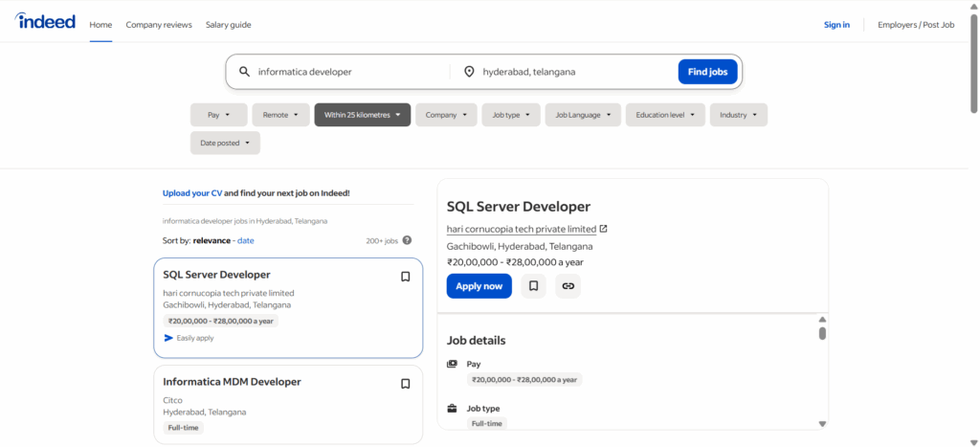Open the Date posted filter
The height and width of the screenshot is (447, 980).
coord(225,143)
